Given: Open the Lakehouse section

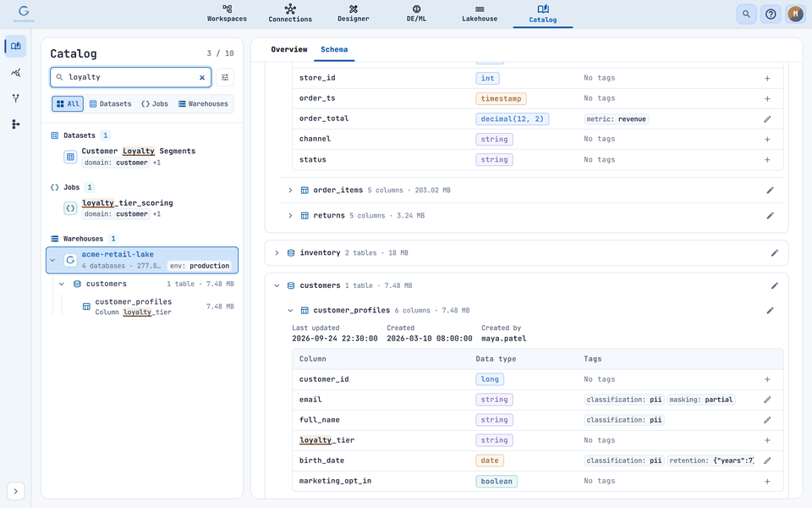Looking at the screenshot, I should [x=480, y=14].
